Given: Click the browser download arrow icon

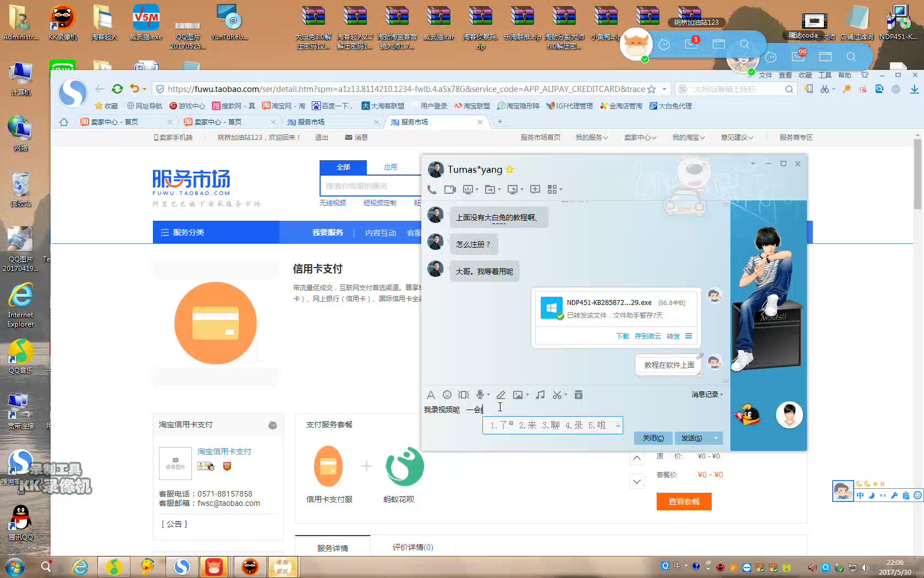Looking at the screenshot, I should coord(914,89).
